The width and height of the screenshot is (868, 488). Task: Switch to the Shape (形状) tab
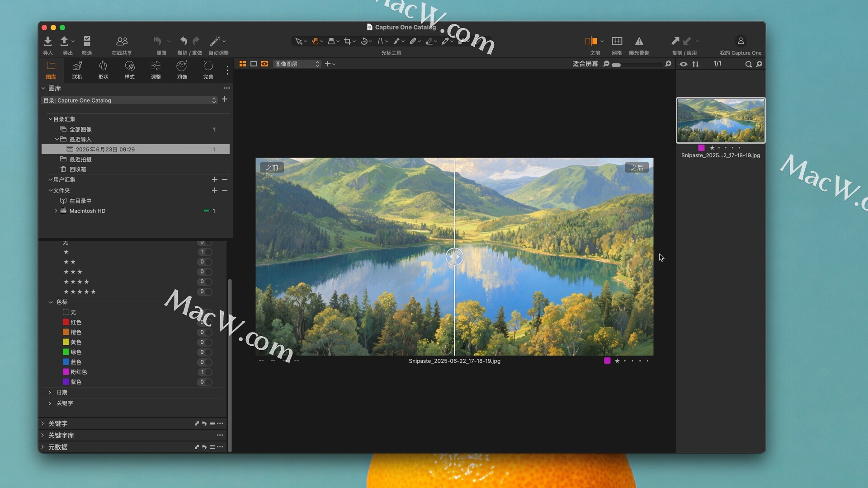[x=104, y=70]
